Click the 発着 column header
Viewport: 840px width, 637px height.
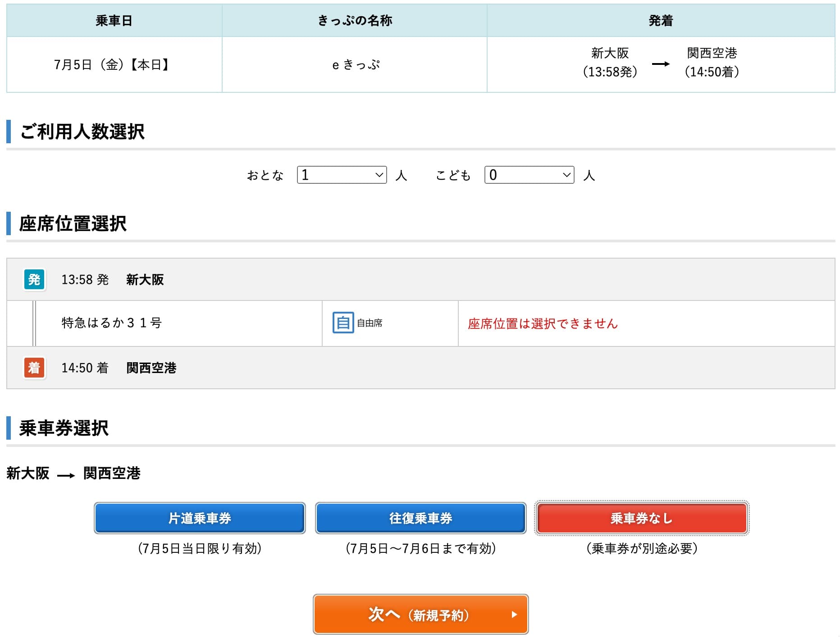click(x=661, y=21)
